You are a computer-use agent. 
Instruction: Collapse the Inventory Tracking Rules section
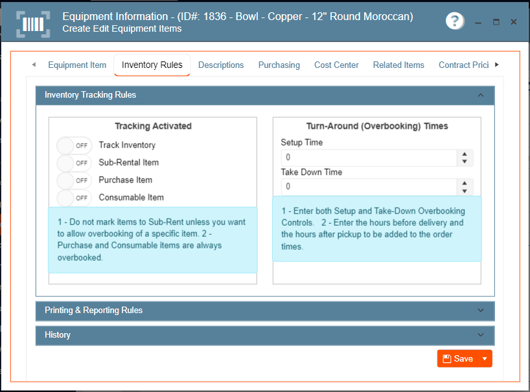[x=480, y=95]
